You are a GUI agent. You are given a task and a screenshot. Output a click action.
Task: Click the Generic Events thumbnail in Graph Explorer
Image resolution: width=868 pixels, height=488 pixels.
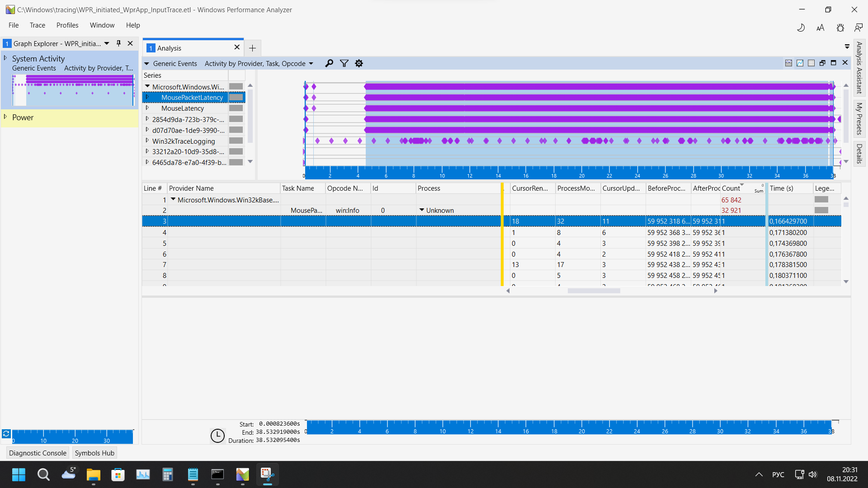coord(73,90)
